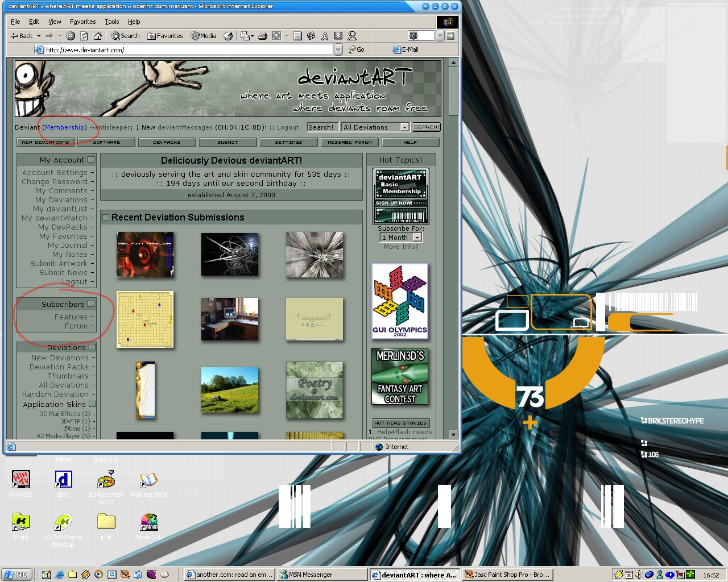This screenshot has width=728, height=582.
Task: Open the All Deviations search dropdown
Action: coord(404,127)
